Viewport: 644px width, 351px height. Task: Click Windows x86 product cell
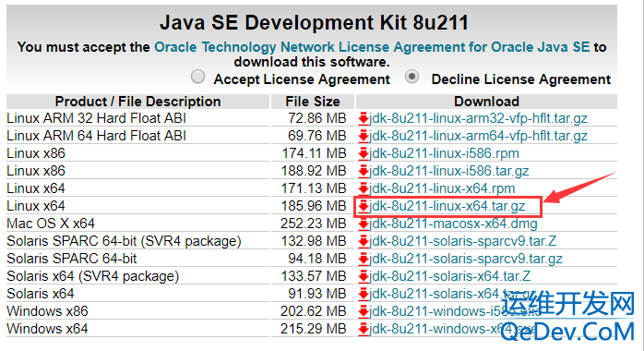47,311
